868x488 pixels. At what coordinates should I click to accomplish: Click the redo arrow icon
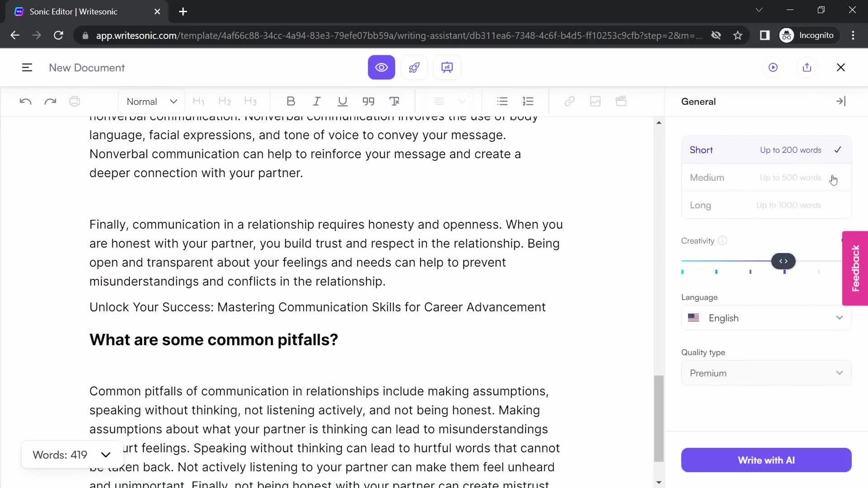(50, 101)
